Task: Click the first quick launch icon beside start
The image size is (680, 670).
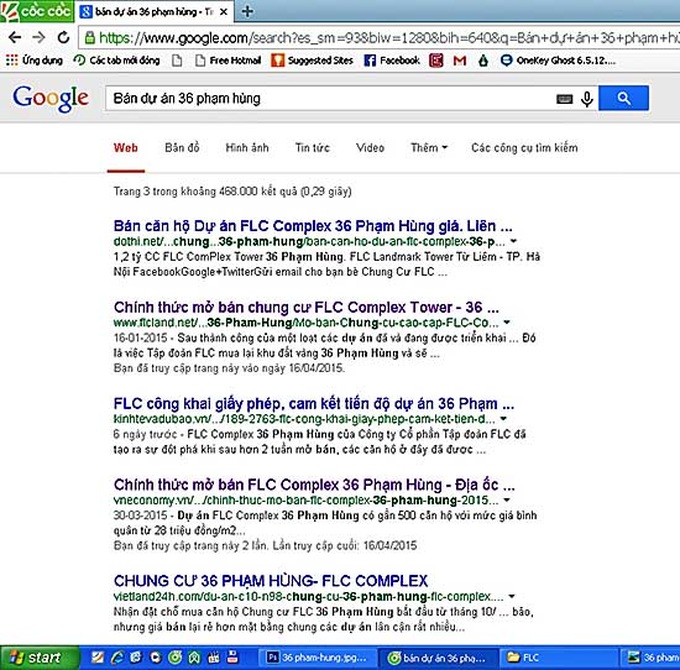Action: pos(97,658)
